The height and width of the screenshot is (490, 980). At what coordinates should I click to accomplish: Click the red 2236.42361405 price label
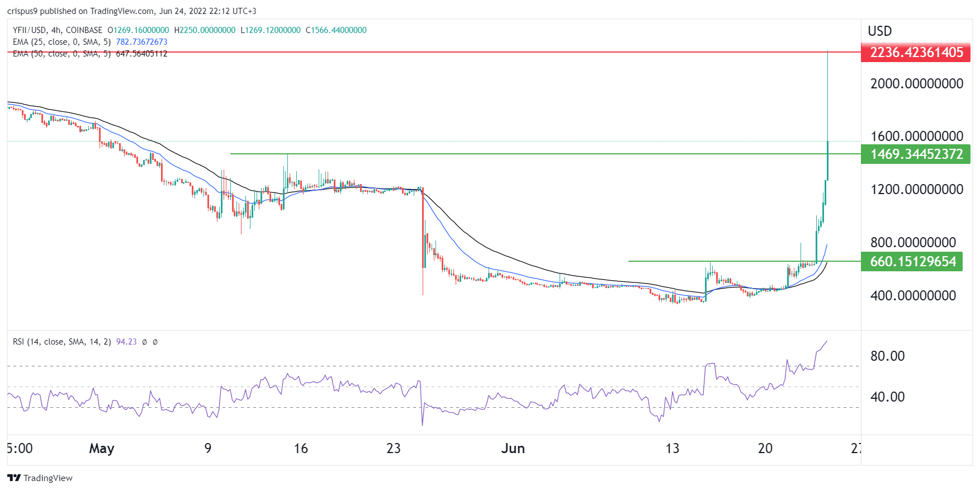coord(916,53)
